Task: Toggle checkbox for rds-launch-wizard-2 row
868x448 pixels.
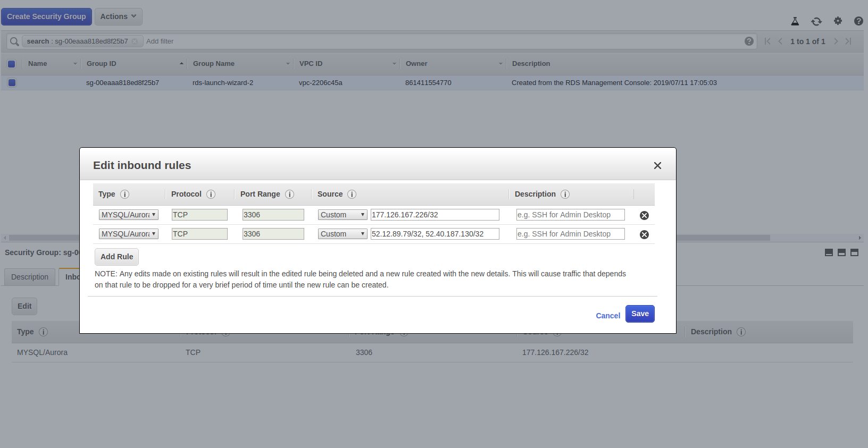Action: click(x=12, y=83)
